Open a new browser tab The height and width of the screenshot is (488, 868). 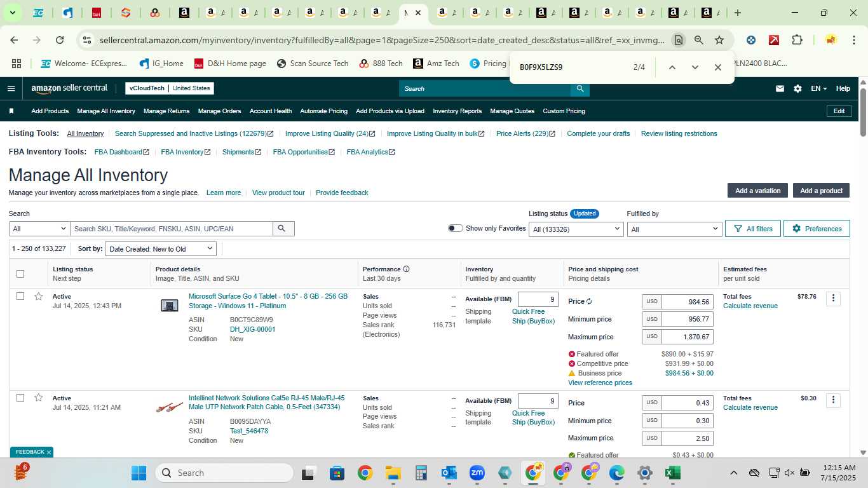(737, 13)
